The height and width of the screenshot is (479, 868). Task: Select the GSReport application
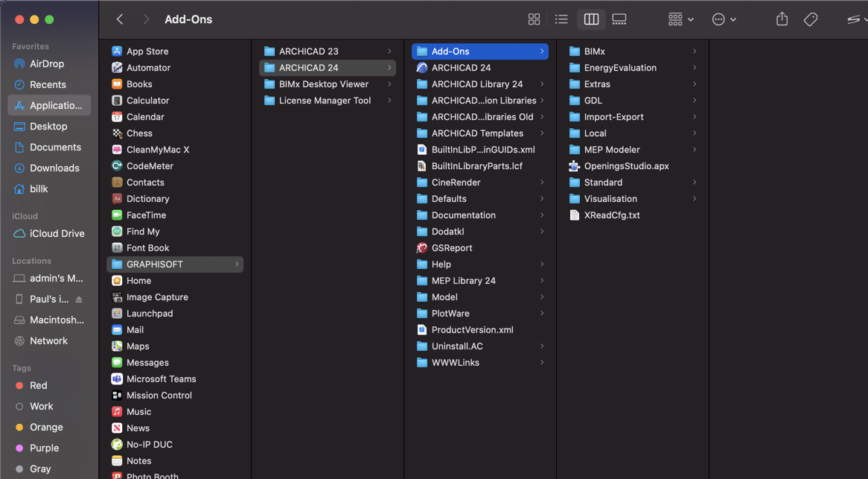[x=480, y=248]
